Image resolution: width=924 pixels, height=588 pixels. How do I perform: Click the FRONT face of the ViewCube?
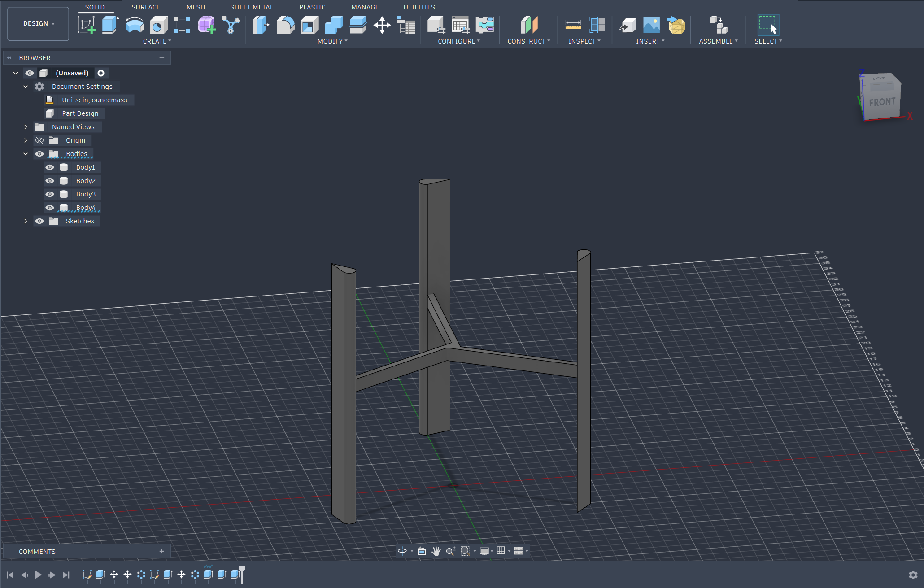pyautogui.click(x=882, y=102)
